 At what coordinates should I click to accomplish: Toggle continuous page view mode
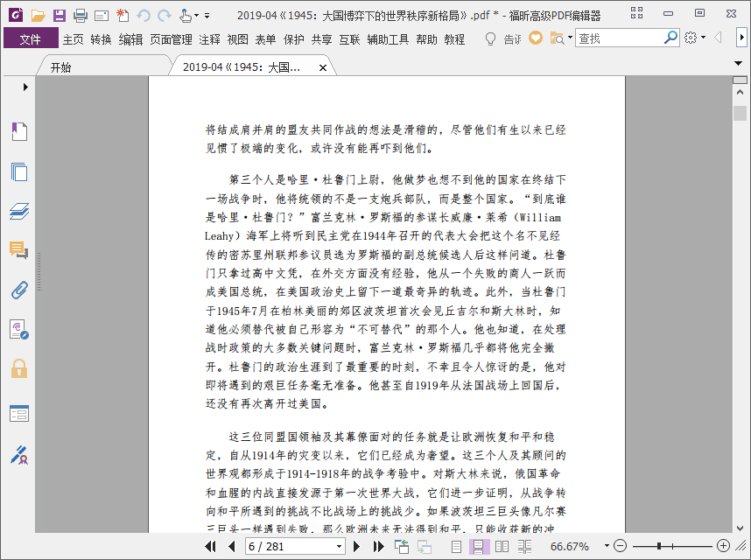[x=478, y=546]
